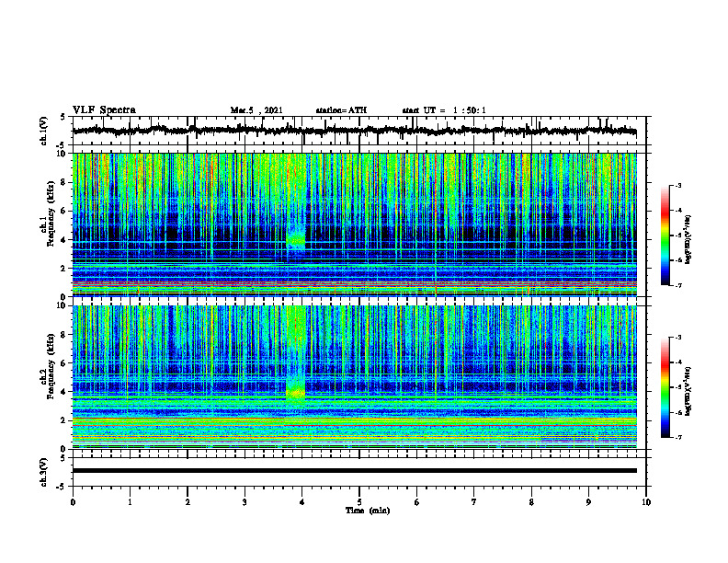
Task: Click the ch.2 spectrogram color scale bar
Action: [665, 387]
